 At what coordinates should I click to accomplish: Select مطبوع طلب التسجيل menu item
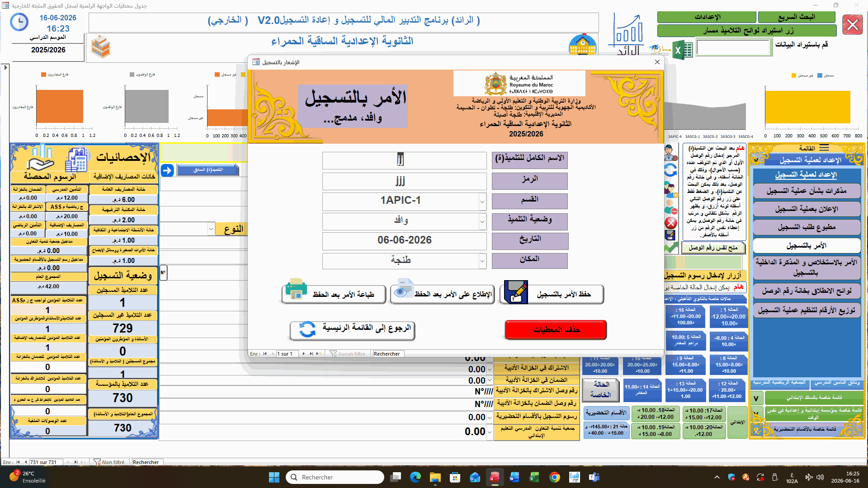click(807, 227)
